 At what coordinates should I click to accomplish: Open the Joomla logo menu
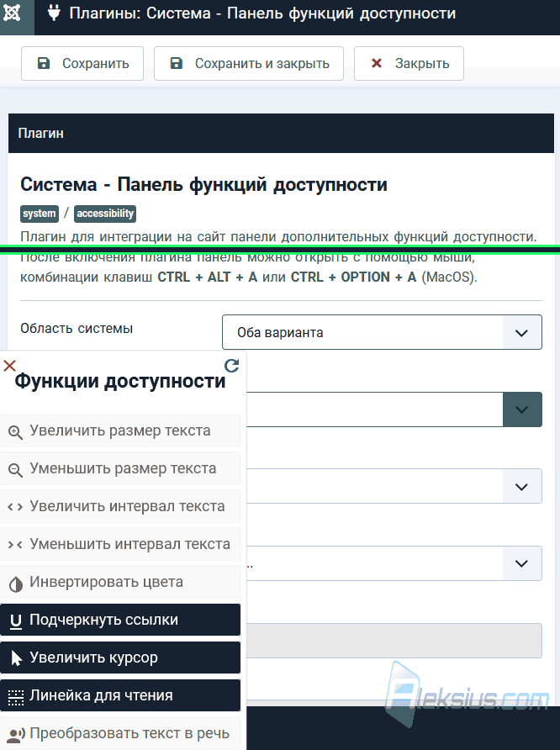coord(13,13)
